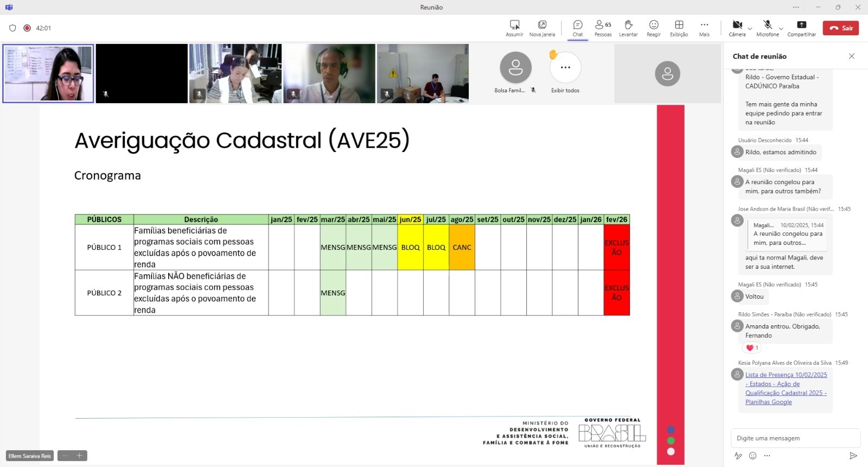
Task: Open presentation in Nova janela
Action: click(542, 25)
